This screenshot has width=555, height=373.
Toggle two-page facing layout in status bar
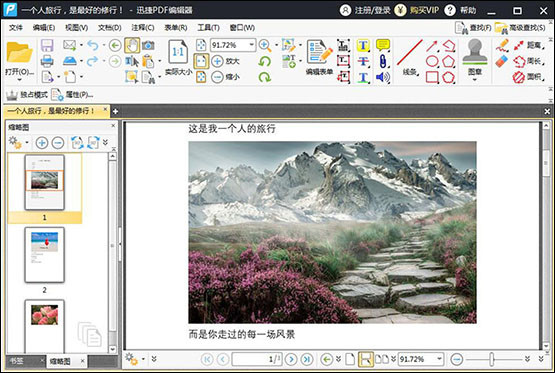(x=382, y=359)
